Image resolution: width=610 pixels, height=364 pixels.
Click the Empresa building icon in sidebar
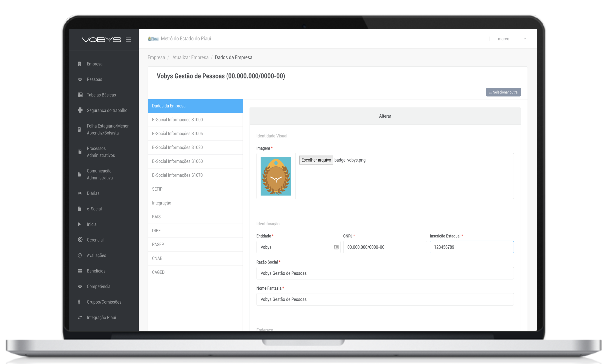79,64
